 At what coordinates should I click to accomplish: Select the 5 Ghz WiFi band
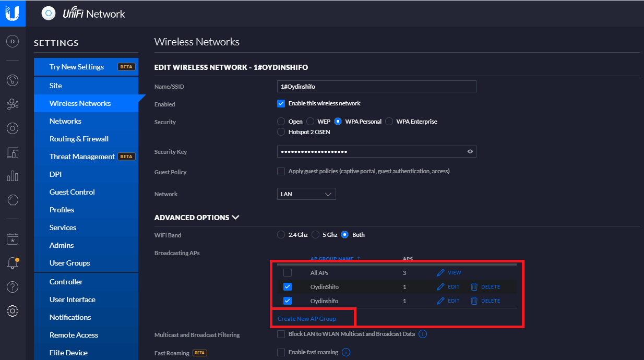coord(316,235)
